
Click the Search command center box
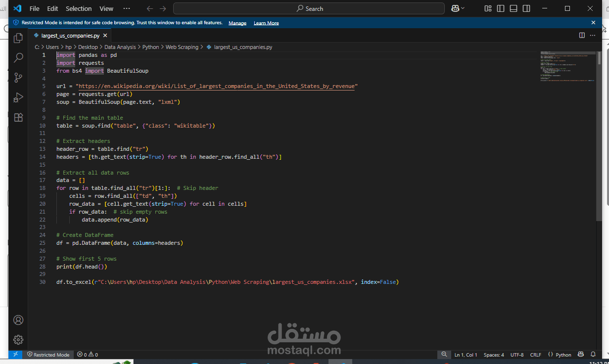pos(309,8)
